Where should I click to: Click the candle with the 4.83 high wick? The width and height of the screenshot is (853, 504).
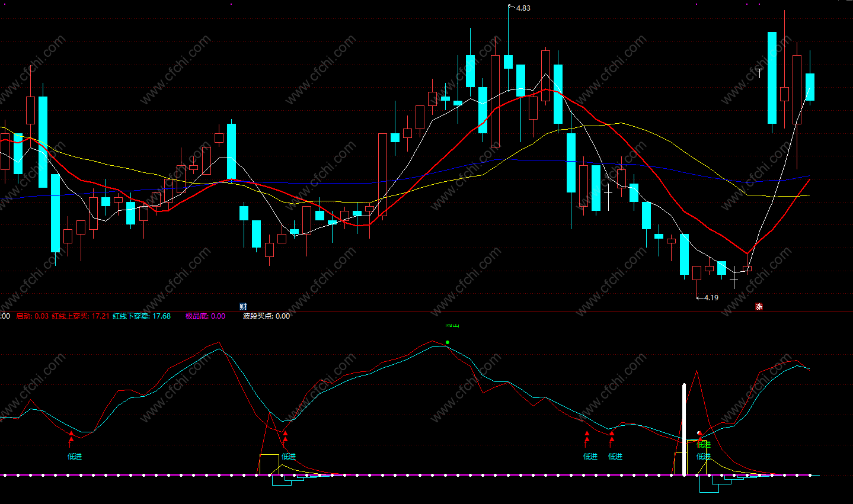(508, 62)
